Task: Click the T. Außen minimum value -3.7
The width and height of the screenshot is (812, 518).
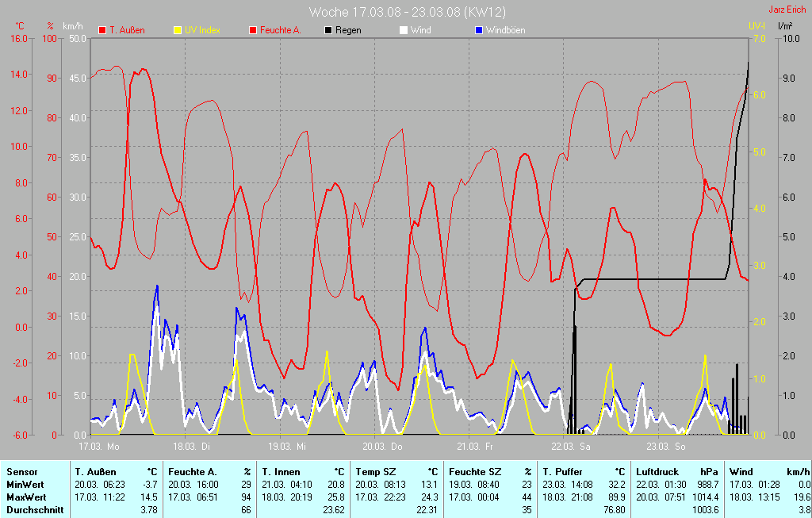Action: 150,485
